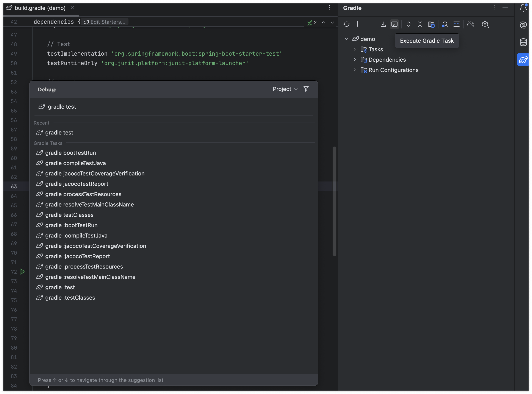
Task: Click the Analyze Dependencies magnifier icon
Action: click(x=445, y=24)
